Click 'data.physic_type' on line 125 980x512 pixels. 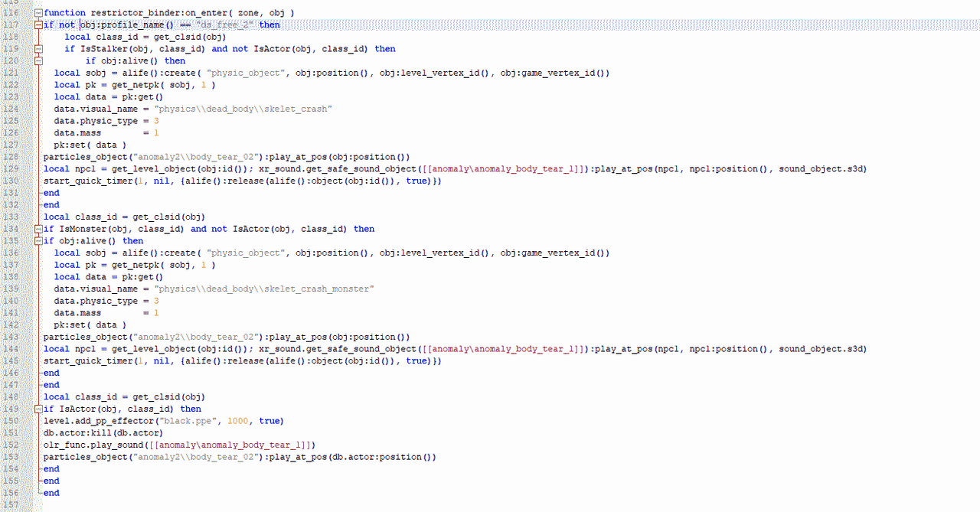pos(96,121)
